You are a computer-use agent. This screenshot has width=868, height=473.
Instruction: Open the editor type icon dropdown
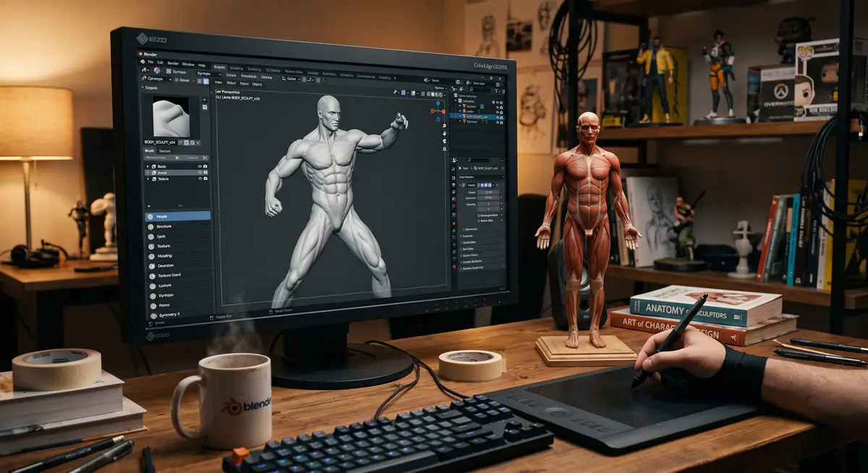[x=145, y=70]
